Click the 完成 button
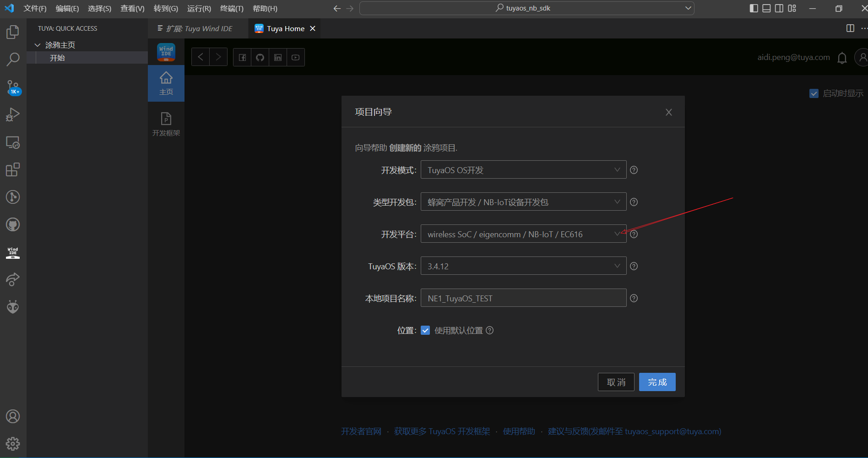Viewport: 868px width, 458px height. coord(657,382)
